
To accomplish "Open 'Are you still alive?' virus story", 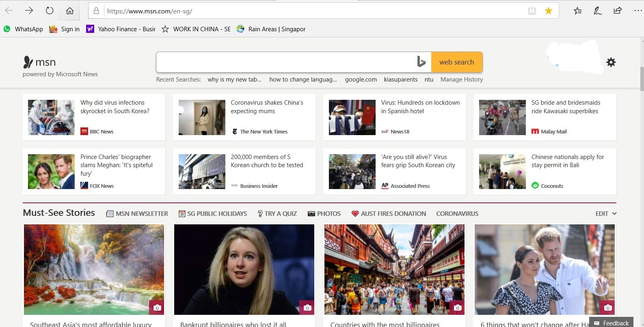I will 418,161.
